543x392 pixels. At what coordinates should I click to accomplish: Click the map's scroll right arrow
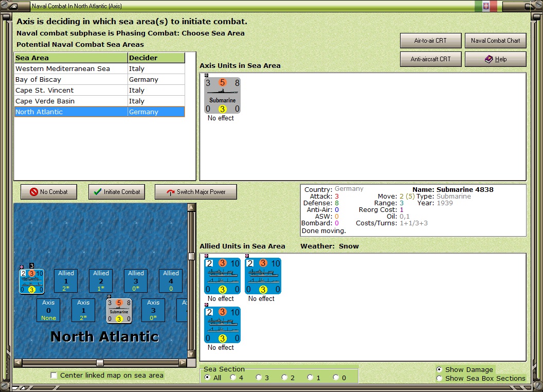click(183, 363)
